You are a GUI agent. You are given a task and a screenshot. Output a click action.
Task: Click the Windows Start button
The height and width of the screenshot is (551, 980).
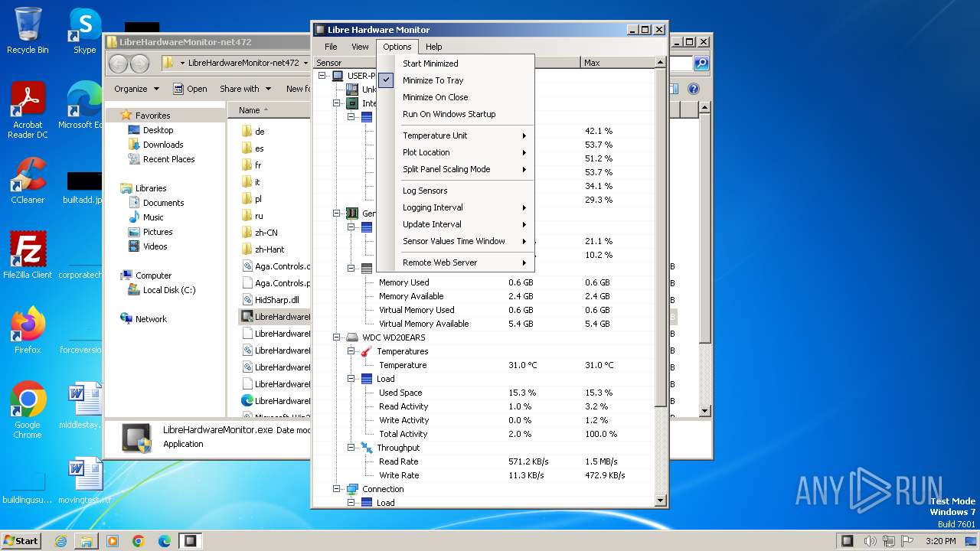(x=21, y=541)
